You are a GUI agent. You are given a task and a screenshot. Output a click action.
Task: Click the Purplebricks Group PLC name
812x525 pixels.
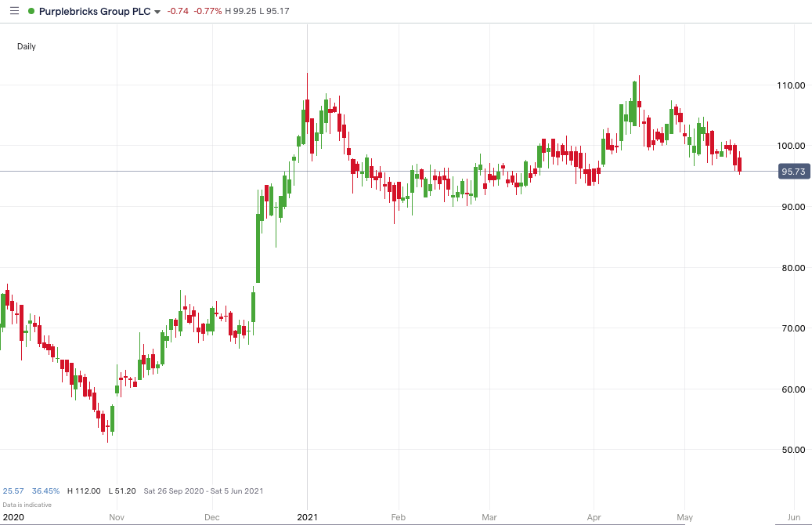pyautogui.click(x=96, y=11)
